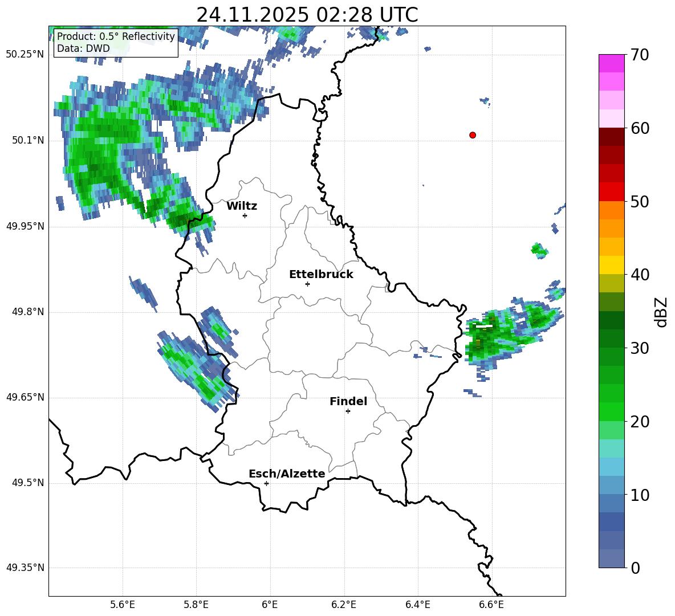This screenshot has height=616, width=675.
Task: Click the dBZ colorbar label
Action: (x=661, y=312)
